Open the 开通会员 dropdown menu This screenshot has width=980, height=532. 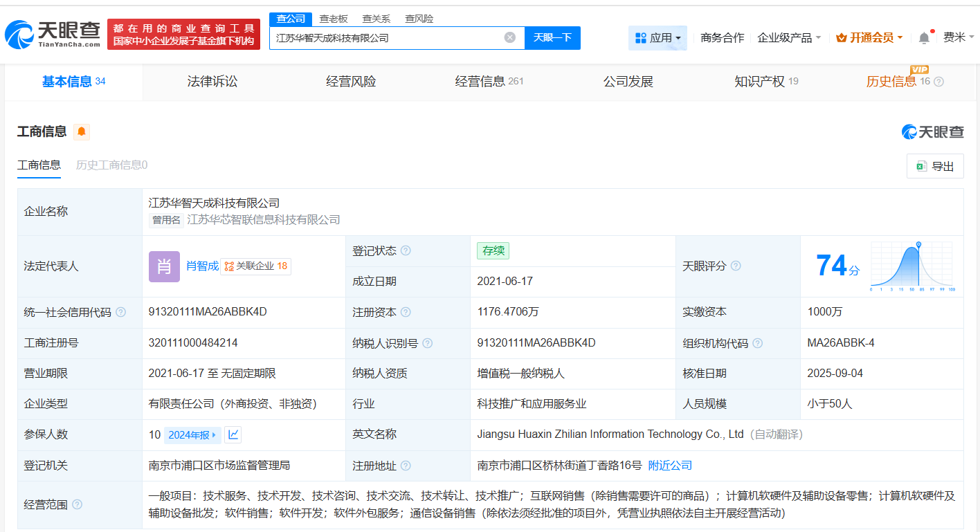[869, 37]
